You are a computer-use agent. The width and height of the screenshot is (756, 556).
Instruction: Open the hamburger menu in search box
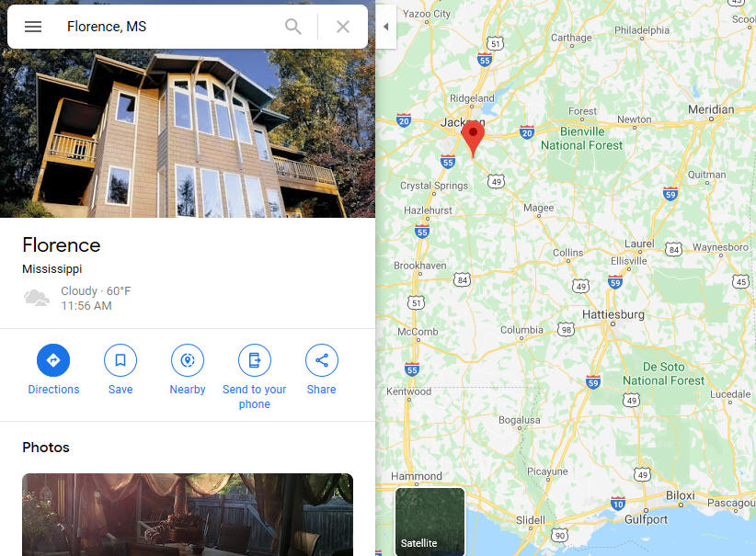(33, 27)
